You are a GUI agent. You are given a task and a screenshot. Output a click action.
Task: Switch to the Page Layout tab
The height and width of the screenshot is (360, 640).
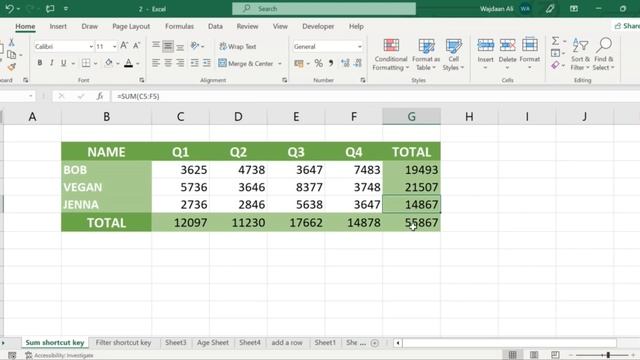[x=131, y=26]
